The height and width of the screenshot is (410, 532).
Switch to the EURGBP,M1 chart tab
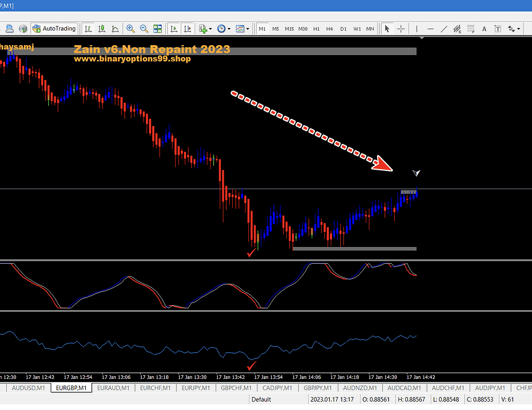tap(71, 388)
